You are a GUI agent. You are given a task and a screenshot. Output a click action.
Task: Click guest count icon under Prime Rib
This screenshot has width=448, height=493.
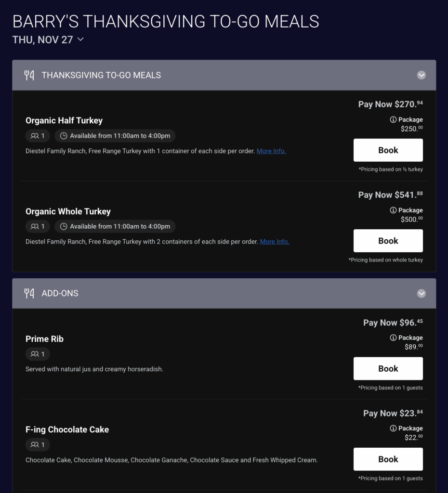tap(34, 354)
